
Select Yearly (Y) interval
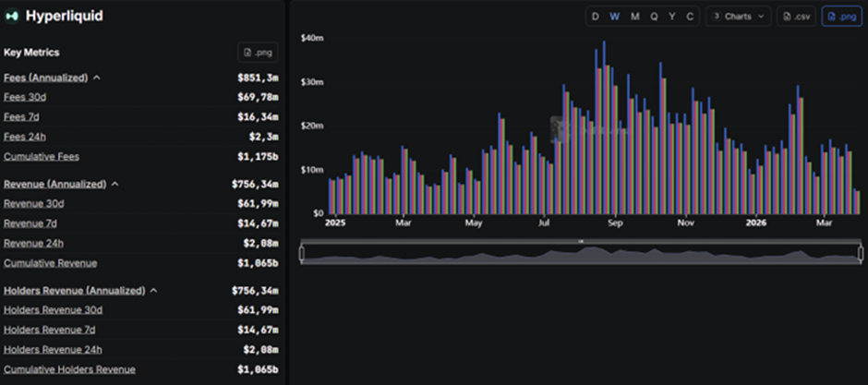point(672,17)
